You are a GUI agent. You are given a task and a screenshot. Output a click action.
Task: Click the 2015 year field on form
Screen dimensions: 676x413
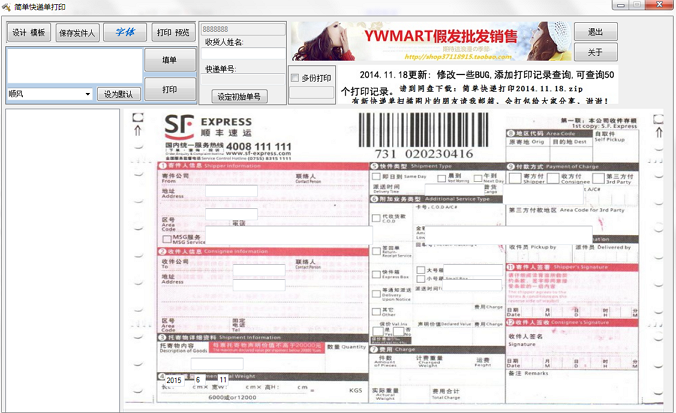[174, 380]
